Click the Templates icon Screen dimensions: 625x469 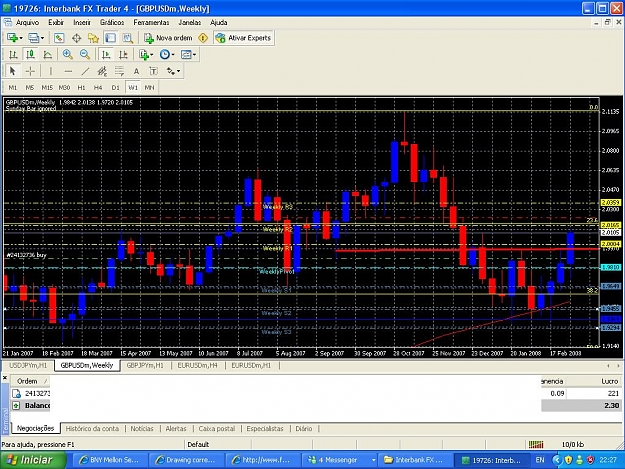click(x=186, y=55)
